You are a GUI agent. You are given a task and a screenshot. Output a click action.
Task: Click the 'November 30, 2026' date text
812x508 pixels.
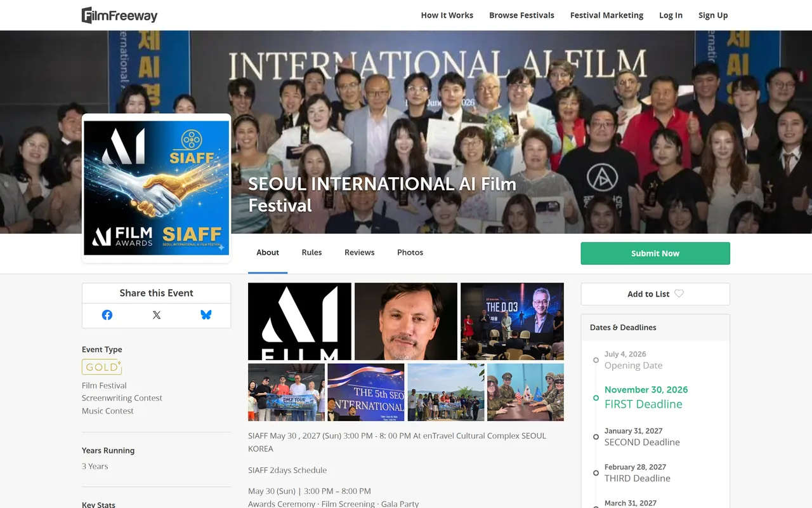[x=646, y=390]
